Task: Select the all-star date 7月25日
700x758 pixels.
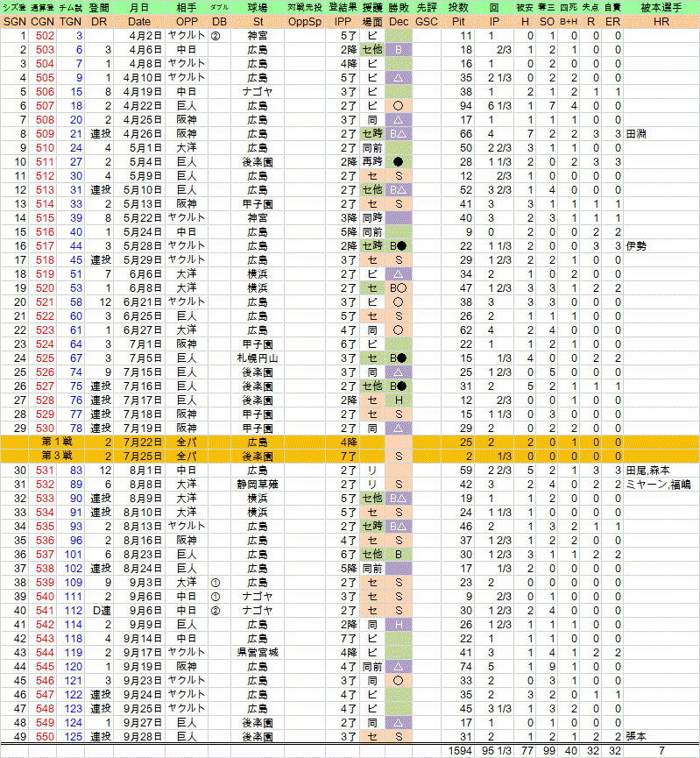Action: (x=142, y=457)
